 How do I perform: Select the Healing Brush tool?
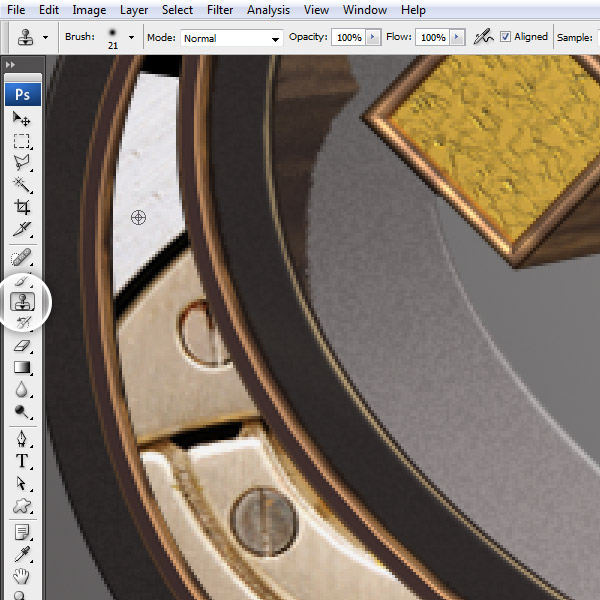21,257
